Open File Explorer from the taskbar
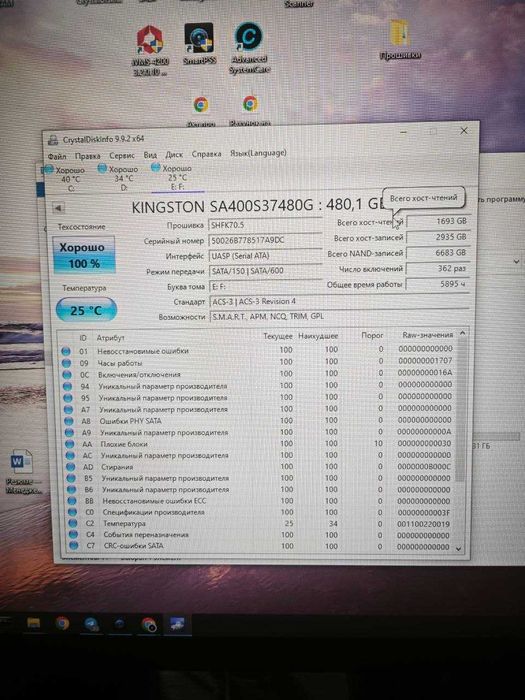Viewport: 525px width, 700px height. (x=33, y=622)
